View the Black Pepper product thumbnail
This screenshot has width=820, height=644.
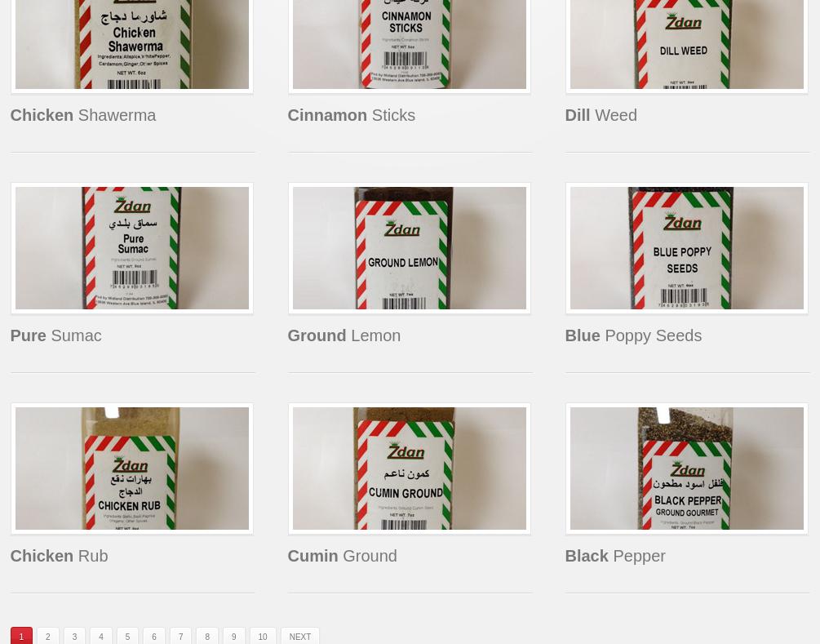[687, 469]
